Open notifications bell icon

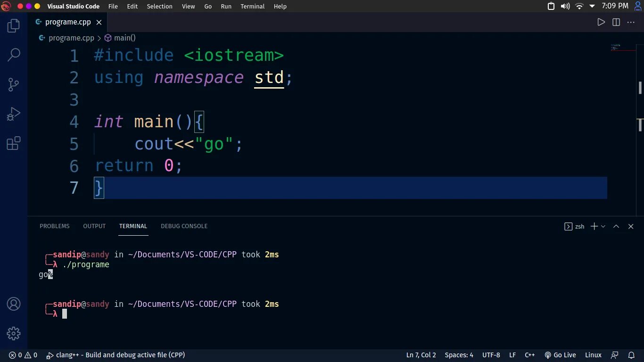pos(631,355)
